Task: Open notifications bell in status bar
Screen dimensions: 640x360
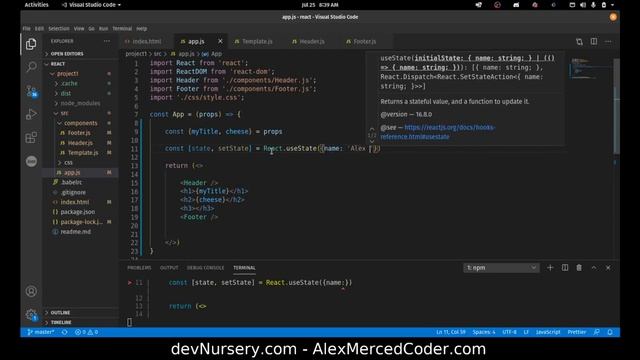Action: coord(610,332)
